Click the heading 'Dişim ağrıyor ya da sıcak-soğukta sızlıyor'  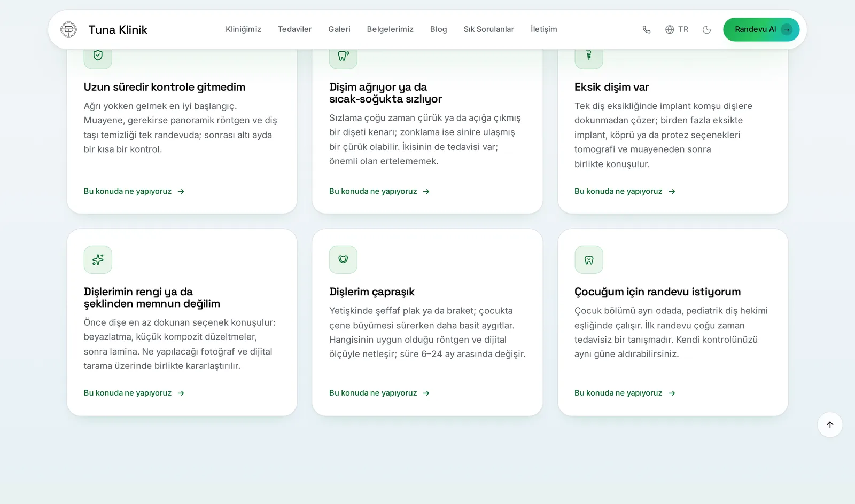click(385, 93)
